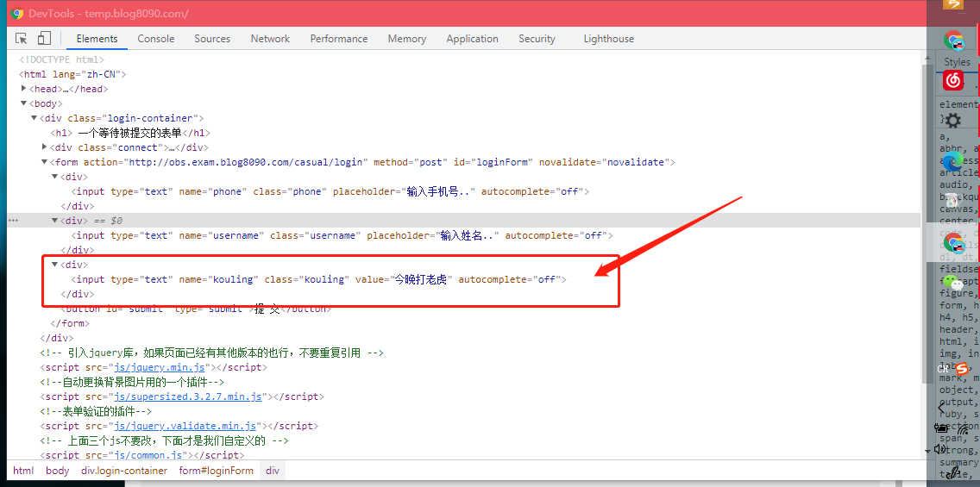
Task: Open the settings gear icon in right strip
Action: coord(953,120)
